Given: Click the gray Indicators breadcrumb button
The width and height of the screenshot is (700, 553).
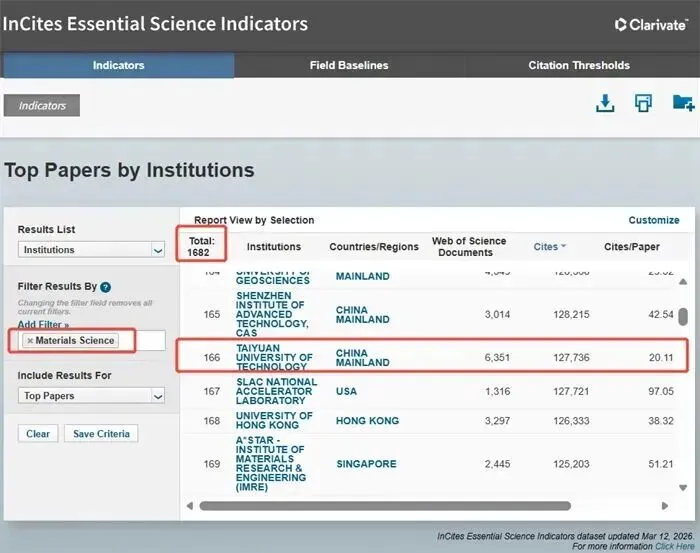Looking at the screenshot, I should pyautogui.click(x=42, y=105).
